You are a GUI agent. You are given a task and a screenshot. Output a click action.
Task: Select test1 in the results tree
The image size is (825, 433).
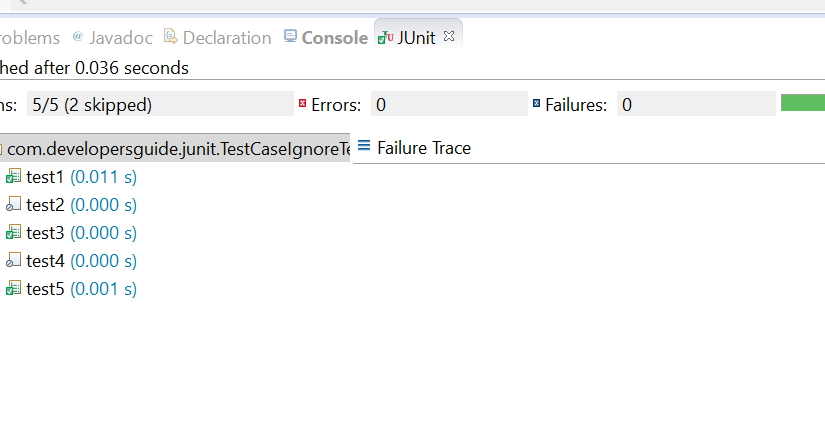click(x=46, y=177)
